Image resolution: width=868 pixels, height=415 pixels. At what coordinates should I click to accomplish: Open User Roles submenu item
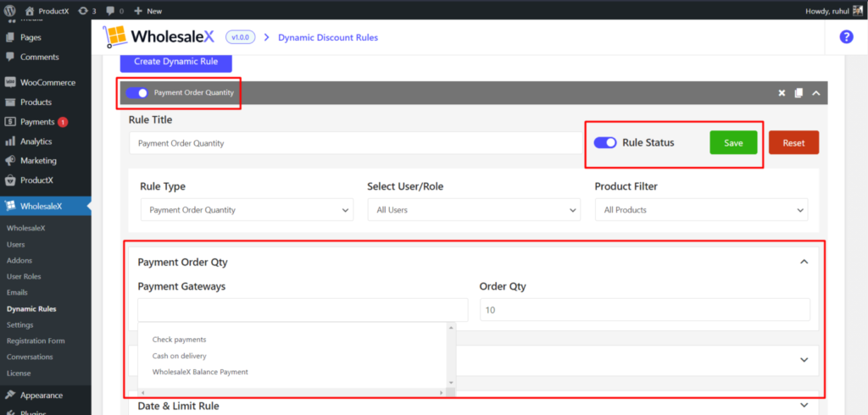[24, 276]
